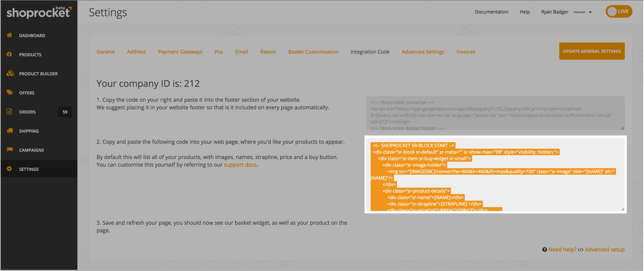Open the Help link in header
The height and width of the screenshot is (271, 644).
(525, 12)
